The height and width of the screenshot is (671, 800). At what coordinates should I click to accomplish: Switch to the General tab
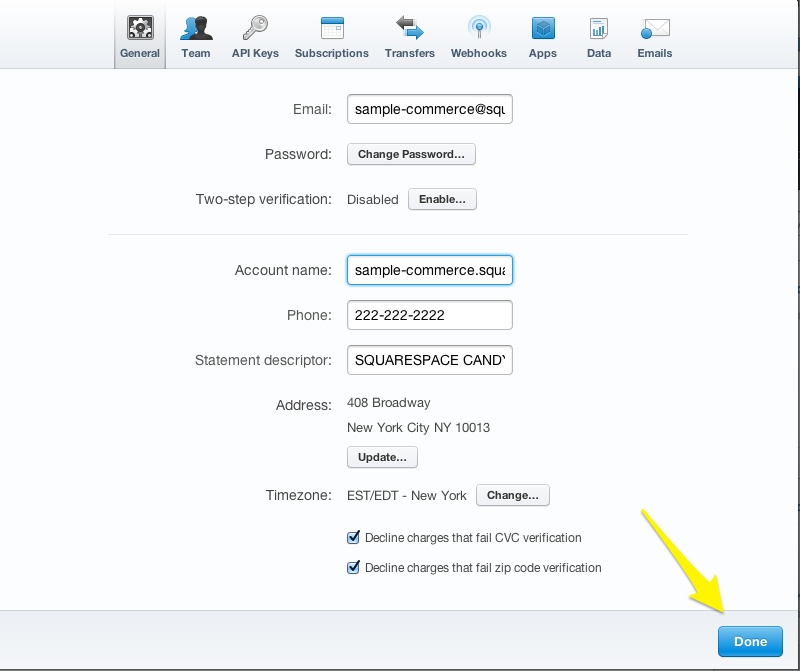click(140, 35)
